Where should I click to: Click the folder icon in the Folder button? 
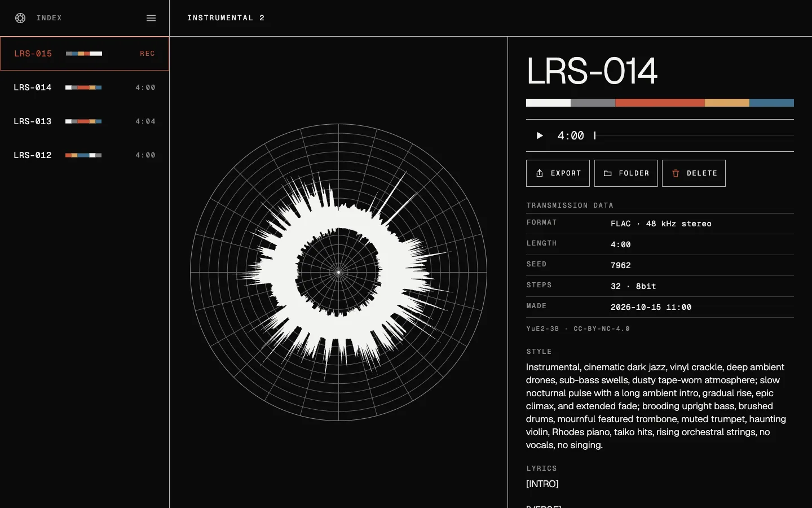click(x=608, y=173)
